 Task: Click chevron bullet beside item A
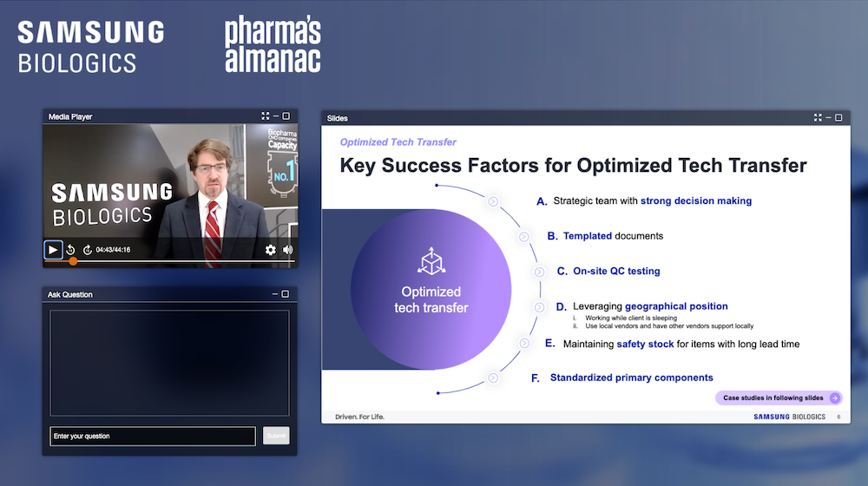493,201
